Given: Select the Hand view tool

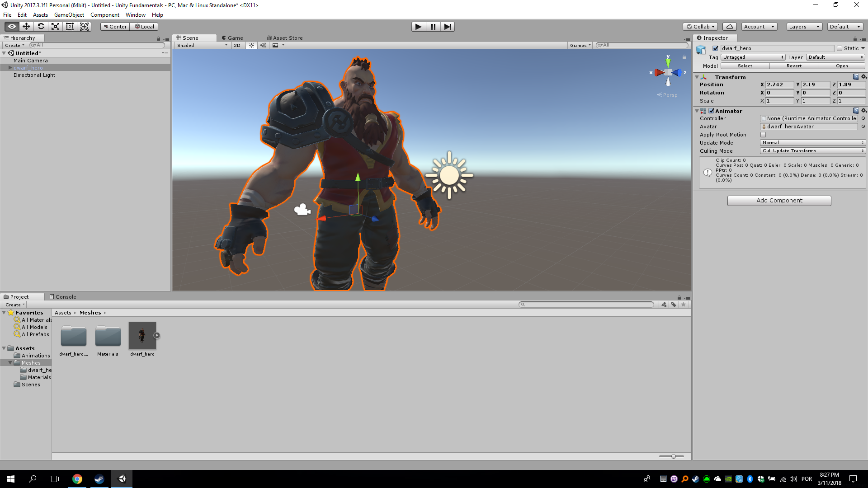Looking at the screenshot, I should click(x=12, y=27).
